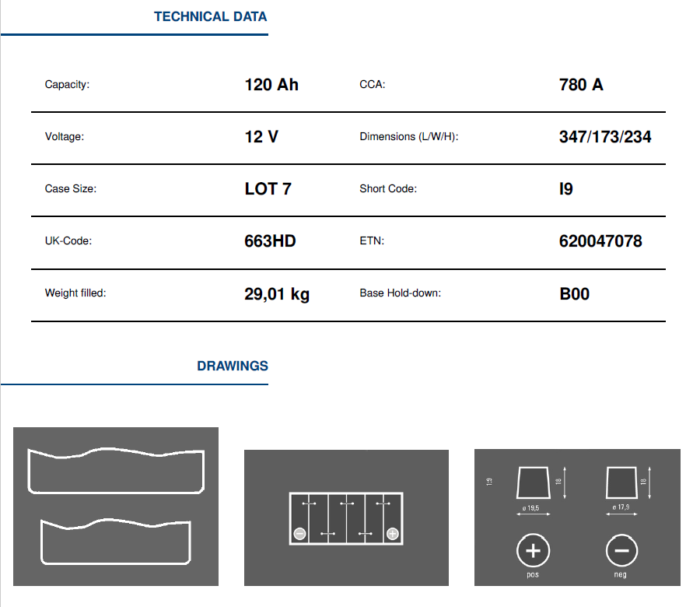Click the positive pole trapezoid with ø 19,5
Screen dimensions: 700x607
pyautogui.click(x=533, y=483)
